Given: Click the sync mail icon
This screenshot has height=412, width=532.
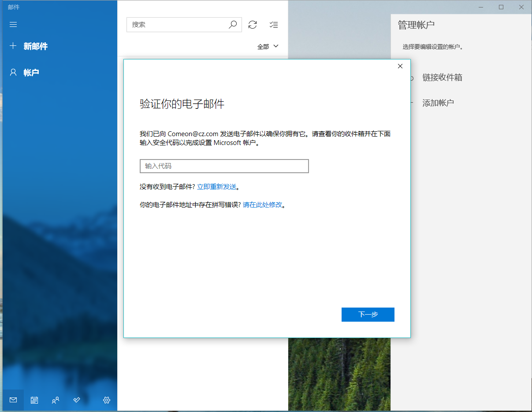Looking at the screenshot, I should (253, 25).
